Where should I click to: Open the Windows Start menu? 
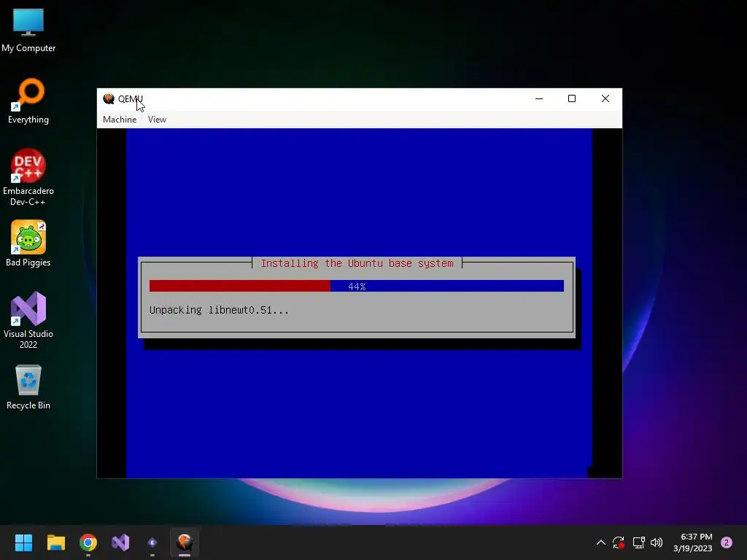pos(23,542)
